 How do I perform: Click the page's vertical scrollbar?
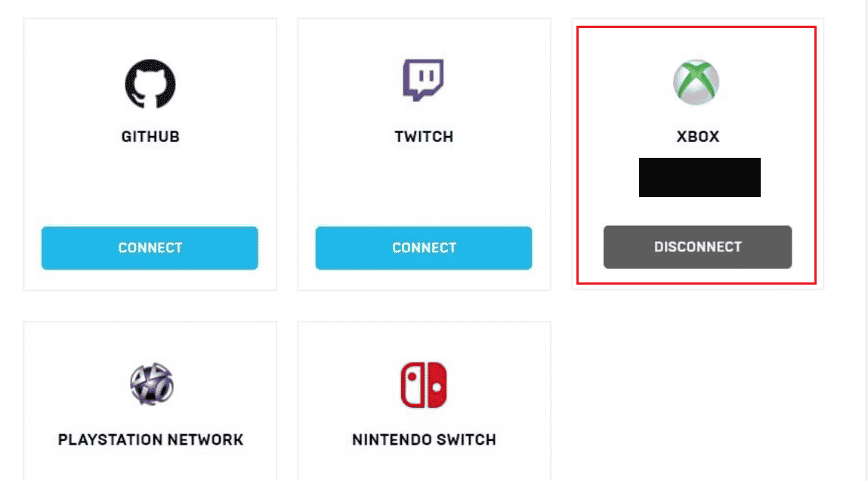[865, 227]
